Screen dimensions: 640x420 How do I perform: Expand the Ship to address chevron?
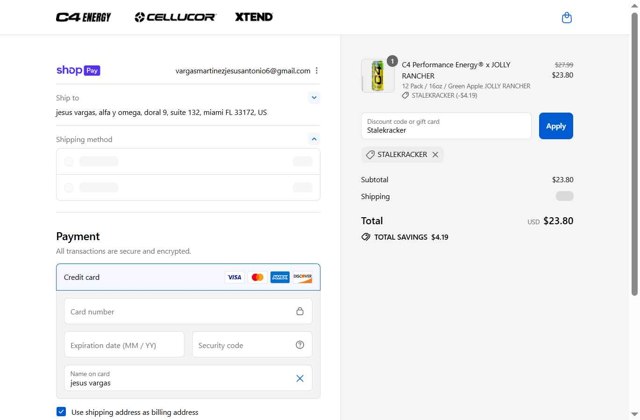pyautogui.click(x=314, y=98)
